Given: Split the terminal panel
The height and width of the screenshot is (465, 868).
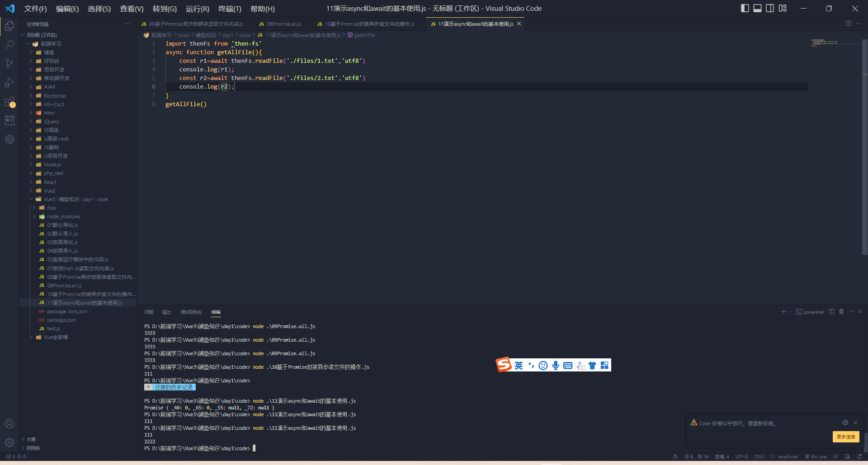Looking at the screenshot, I should (x=831, y=312).
